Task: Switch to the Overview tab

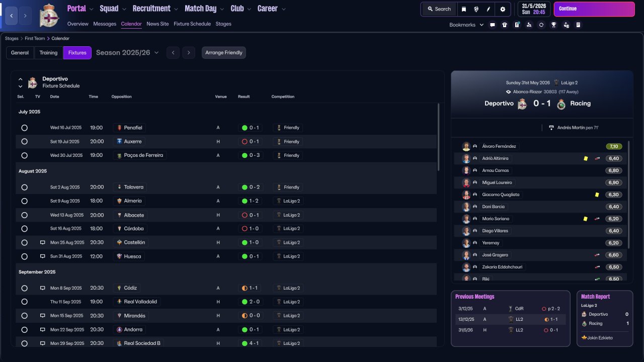Action: (x=78, y=24)
